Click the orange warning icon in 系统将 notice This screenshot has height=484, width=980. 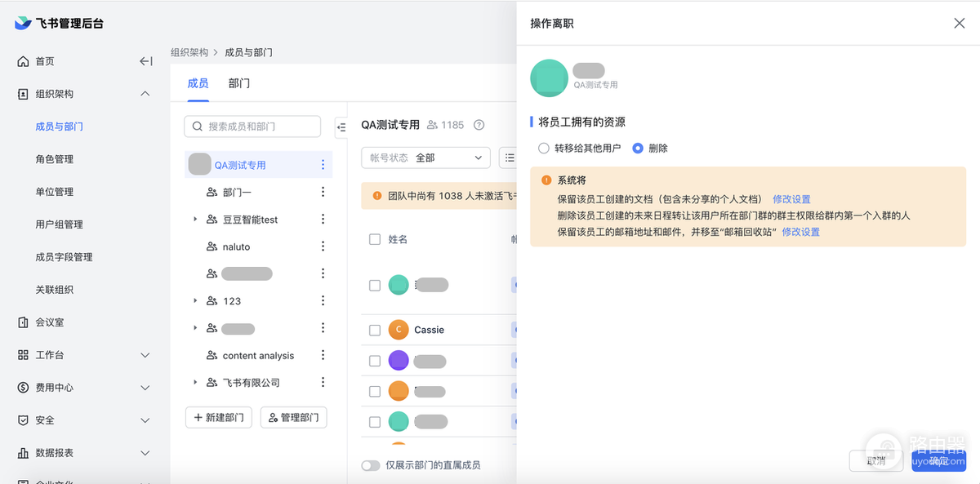(546, 180)
